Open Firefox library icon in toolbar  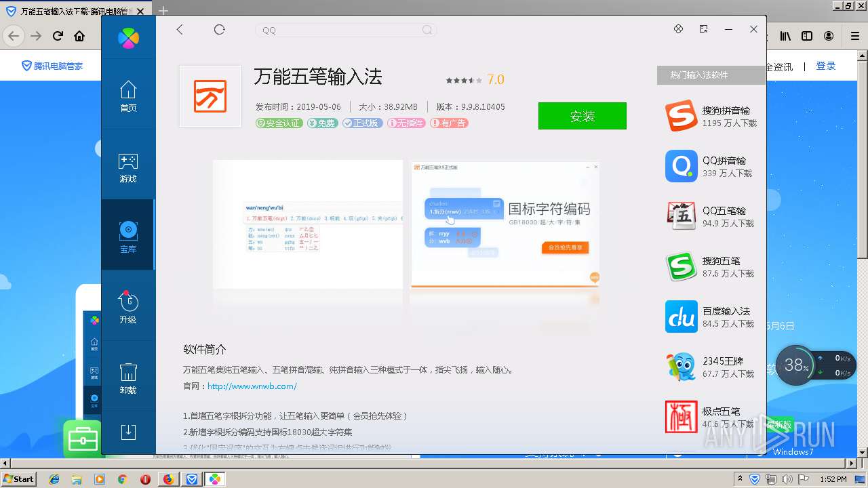[x=785, y=36]
